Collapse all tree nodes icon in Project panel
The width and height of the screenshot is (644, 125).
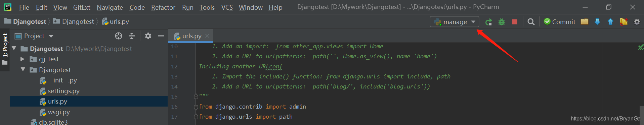[132, 36]
